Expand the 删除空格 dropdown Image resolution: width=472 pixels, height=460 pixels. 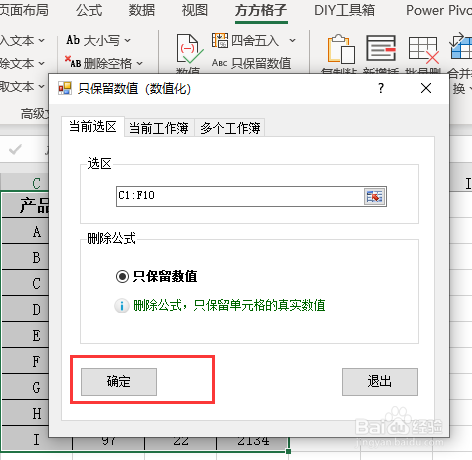pyautogui.click(x=140, y=63)
